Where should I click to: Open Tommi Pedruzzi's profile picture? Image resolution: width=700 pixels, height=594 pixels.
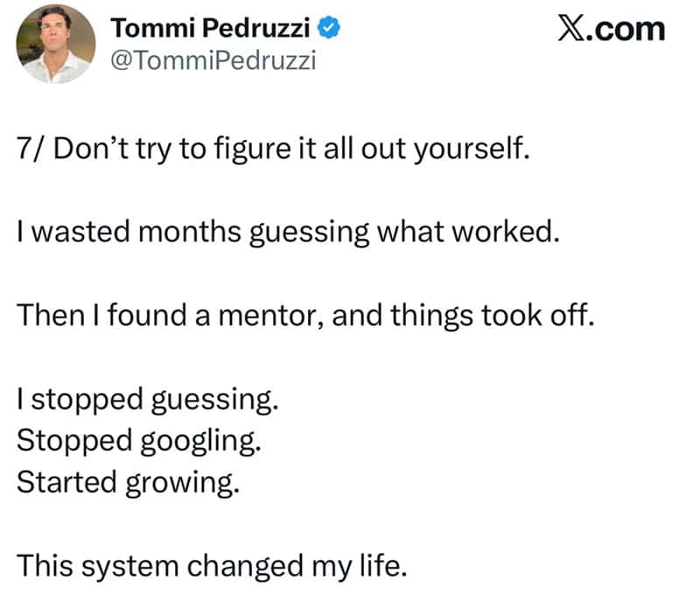(56, 44)
